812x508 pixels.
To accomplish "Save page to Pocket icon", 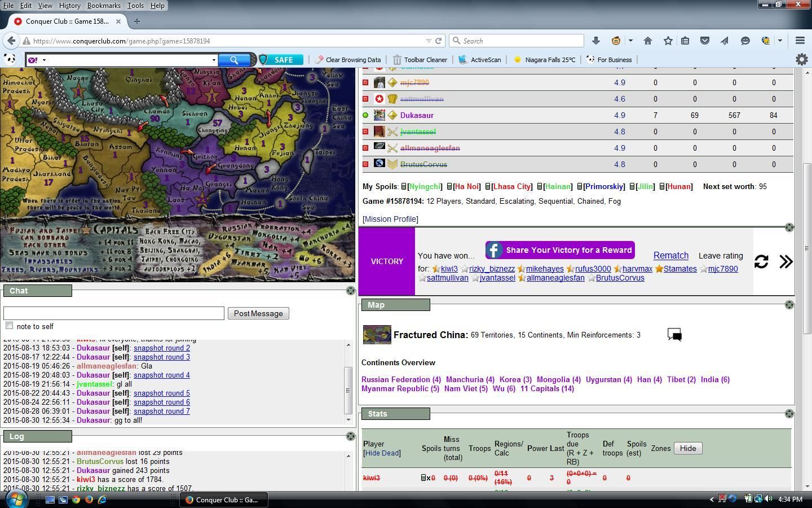I will (x=705, y=41).
